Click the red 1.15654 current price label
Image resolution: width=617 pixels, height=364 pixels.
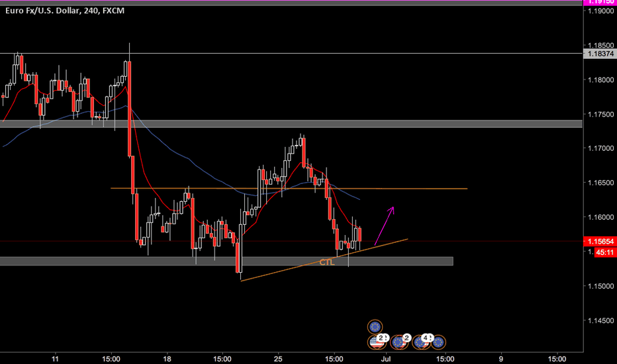pos(600,241)
